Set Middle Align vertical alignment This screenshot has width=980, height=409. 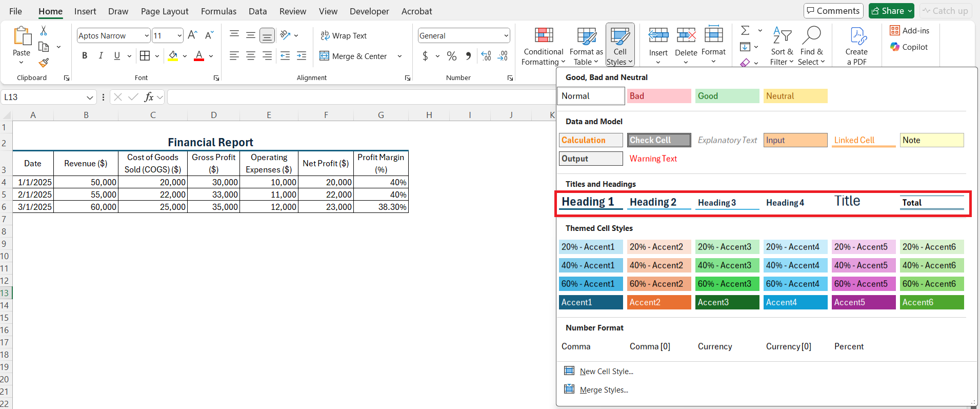tap(251, 35)
